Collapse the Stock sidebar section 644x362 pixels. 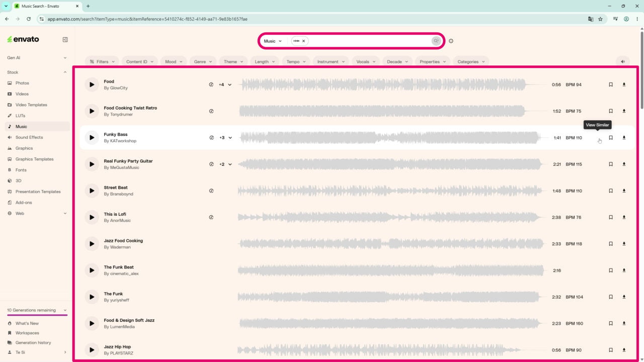[37, 72]
